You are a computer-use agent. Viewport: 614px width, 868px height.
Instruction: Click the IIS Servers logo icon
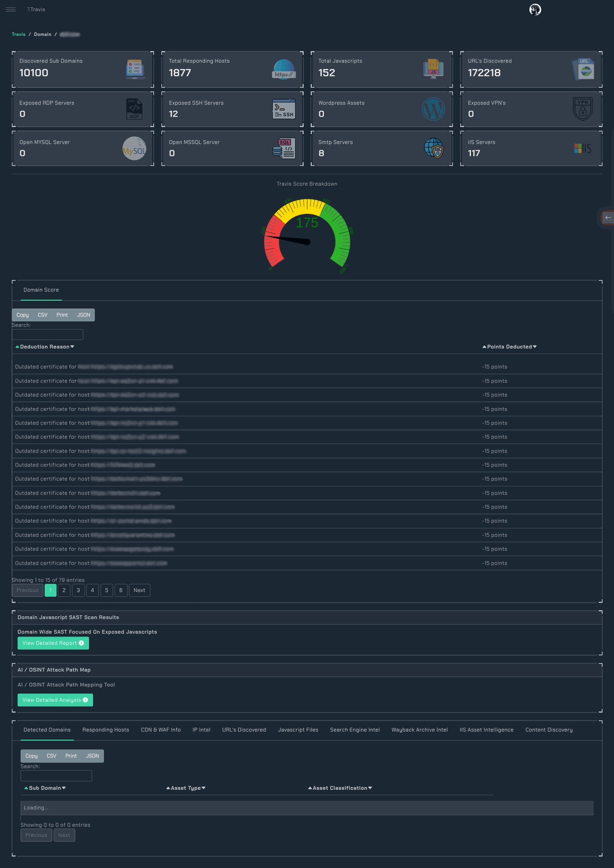coord(583,148)
